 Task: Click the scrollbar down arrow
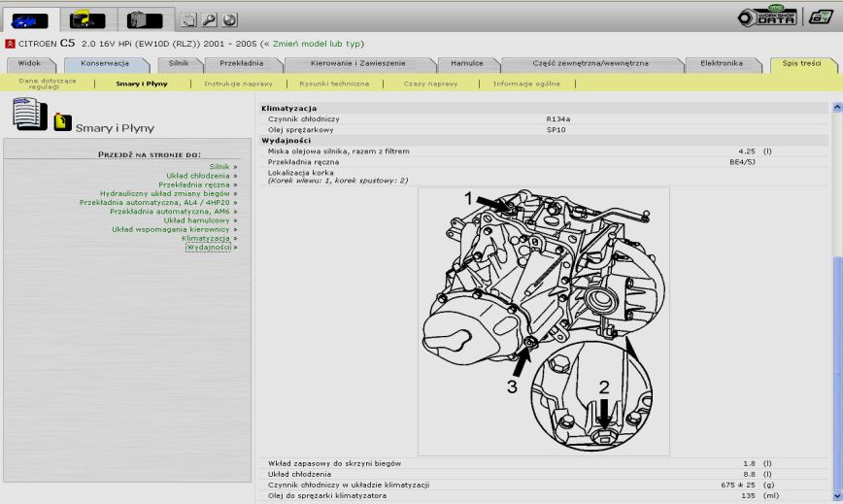click(x=837, y=496)
